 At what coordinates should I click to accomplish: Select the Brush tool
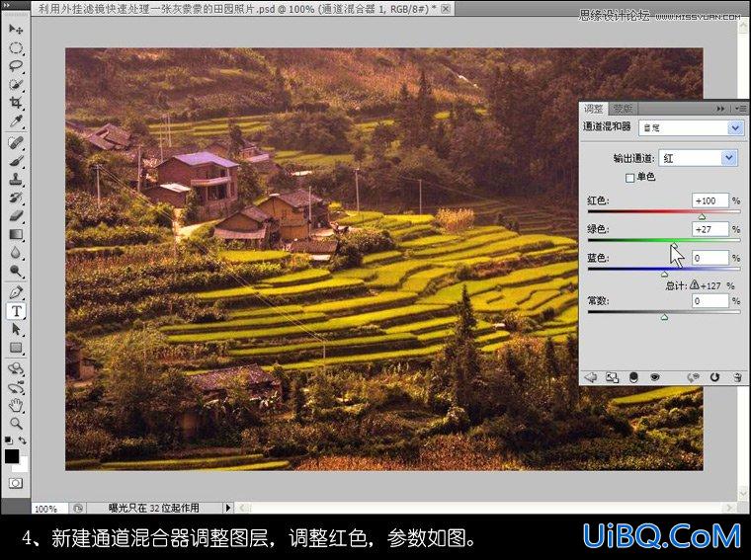click(x=16, y=161)
